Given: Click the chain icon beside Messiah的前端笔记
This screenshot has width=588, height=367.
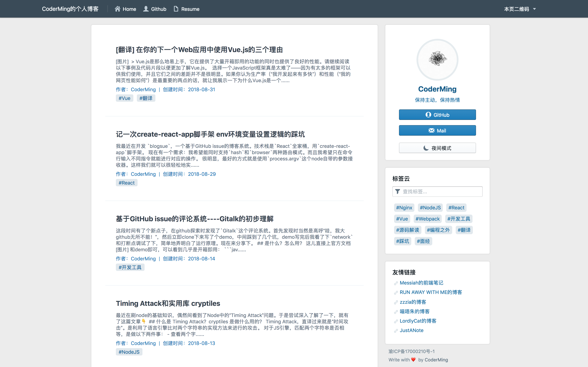Looking at the screenshot, I should click(396, 283).
